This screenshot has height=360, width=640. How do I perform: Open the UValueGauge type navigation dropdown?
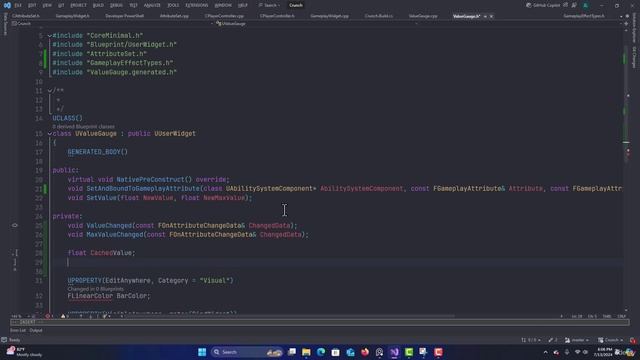click(x=316, y=24)
